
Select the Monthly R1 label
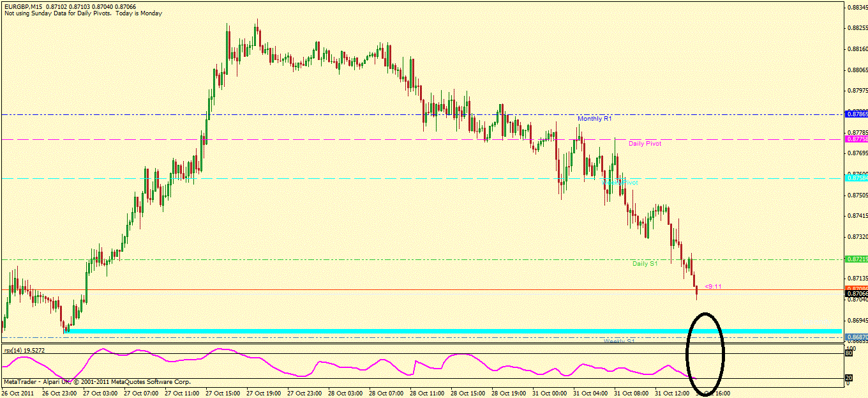coord(595,119)
